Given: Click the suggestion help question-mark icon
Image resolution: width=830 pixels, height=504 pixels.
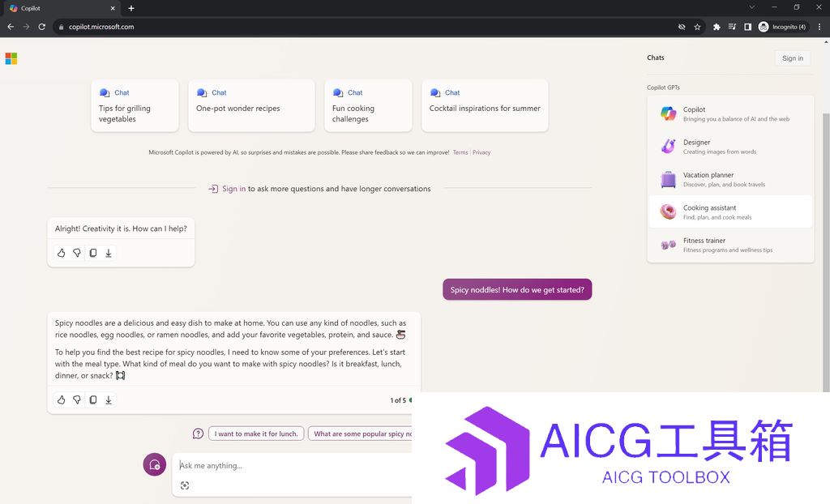Looking at the screenshot, I should point(198,434).
